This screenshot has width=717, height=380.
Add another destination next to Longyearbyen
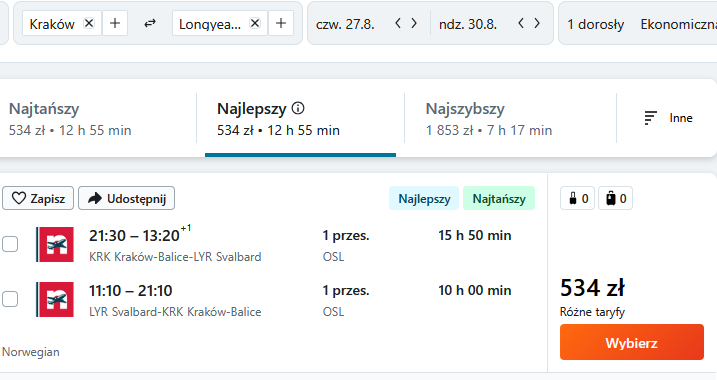pos(281,23)
